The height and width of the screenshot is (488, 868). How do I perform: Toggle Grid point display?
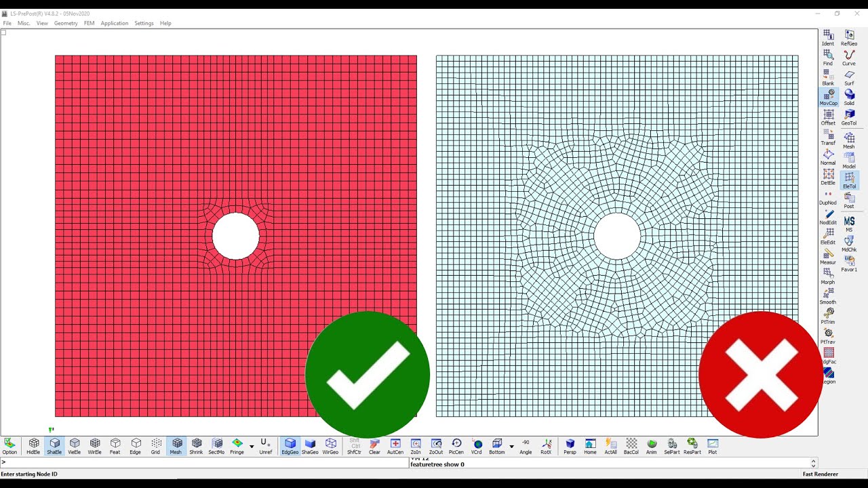click(x=156, y=446)
